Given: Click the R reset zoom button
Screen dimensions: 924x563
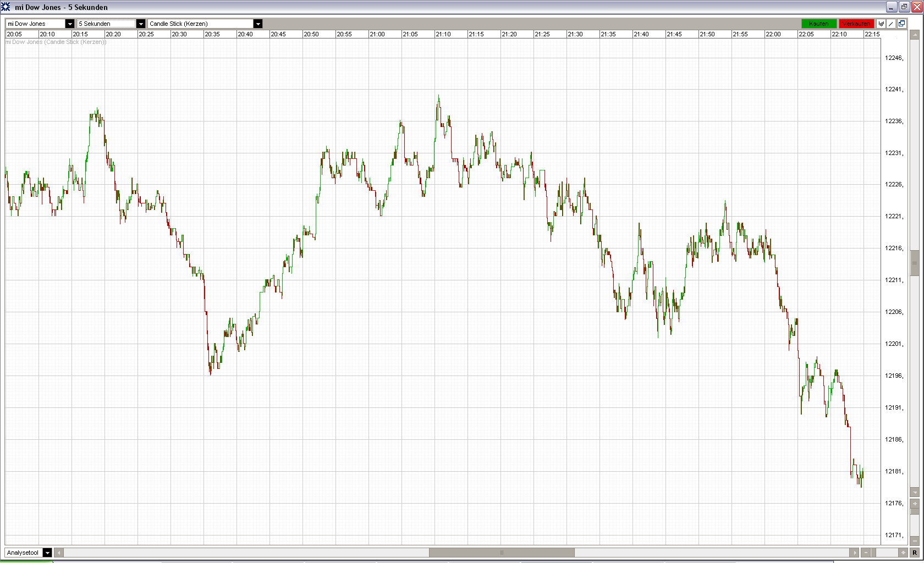Looking at the screenshot, I should [x=915, y=553].
